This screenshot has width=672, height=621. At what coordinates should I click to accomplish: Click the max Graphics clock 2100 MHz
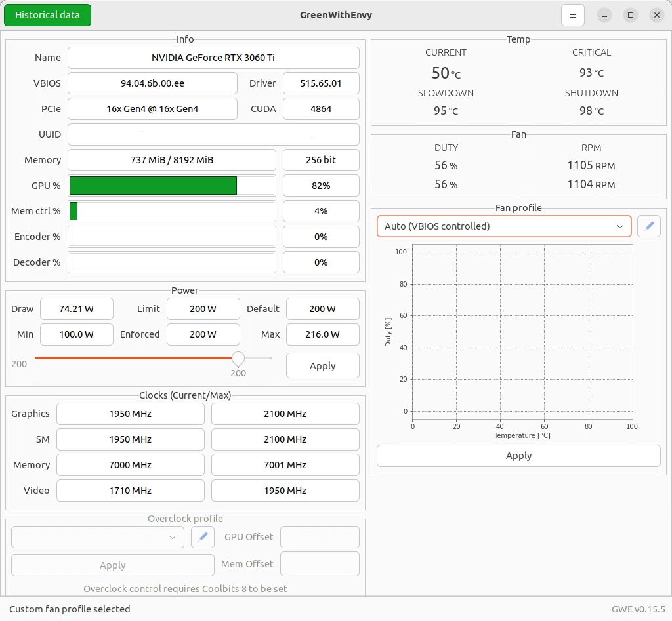285,414
